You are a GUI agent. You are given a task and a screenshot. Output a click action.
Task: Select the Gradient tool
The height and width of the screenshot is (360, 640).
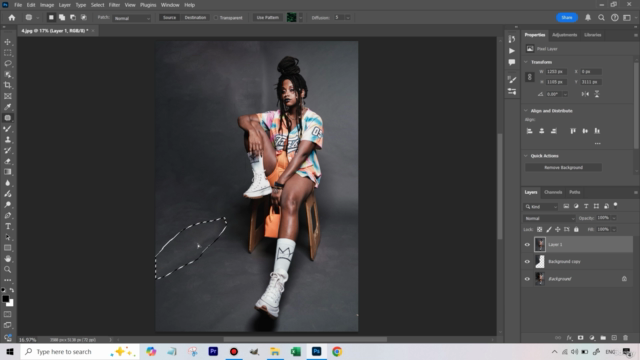pos(8,172)
